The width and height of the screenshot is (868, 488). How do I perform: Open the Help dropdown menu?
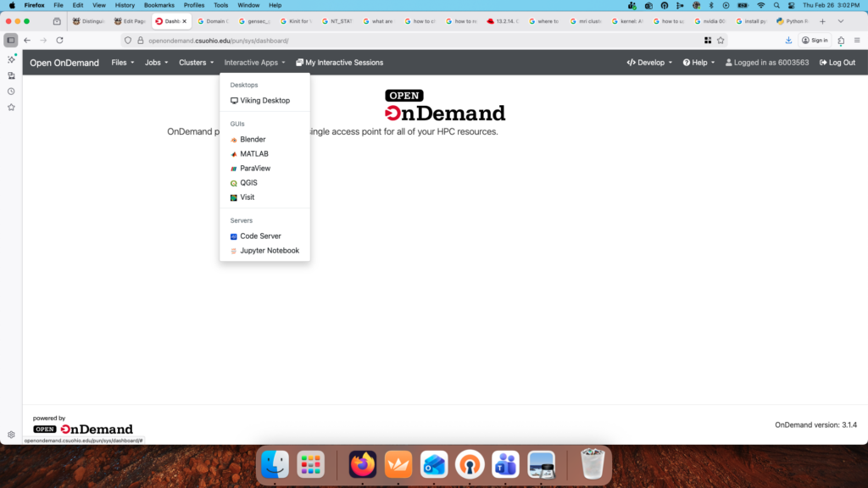(x=698, y=63)
